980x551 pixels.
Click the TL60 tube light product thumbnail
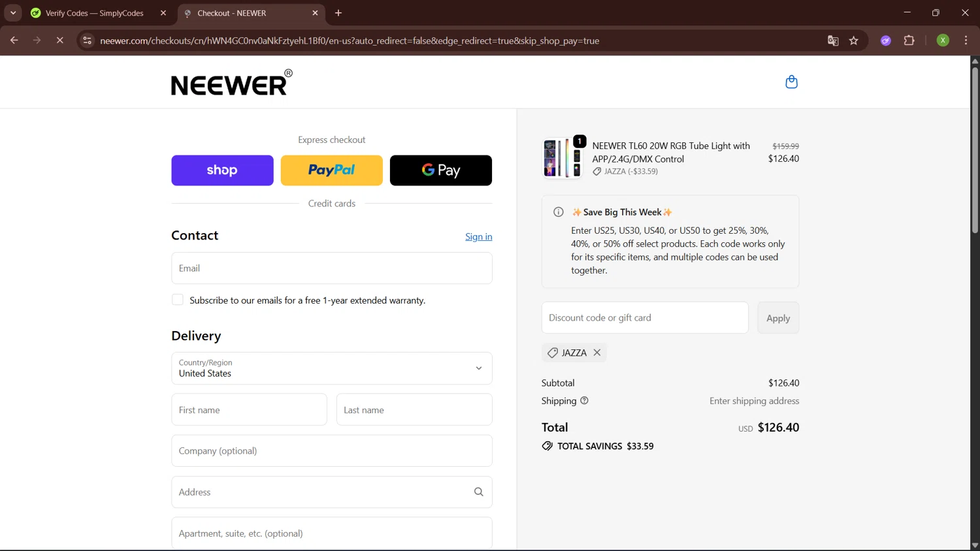(563, 158)
